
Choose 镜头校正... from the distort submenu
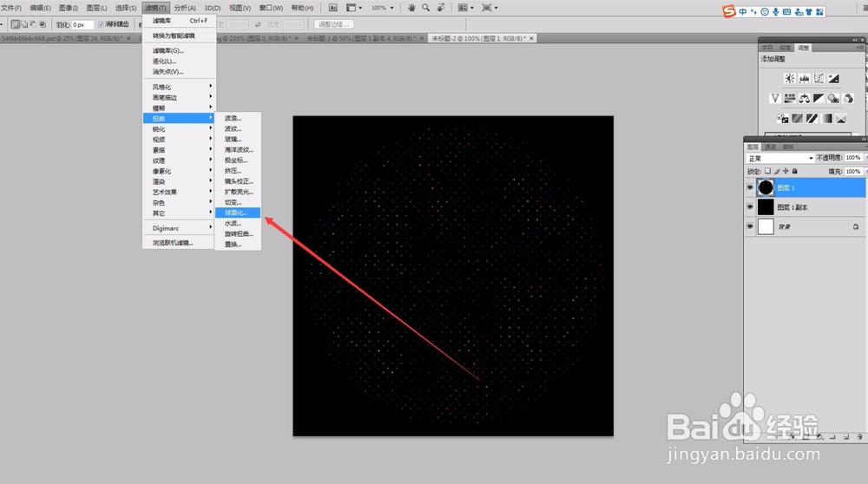pos(238,181)
